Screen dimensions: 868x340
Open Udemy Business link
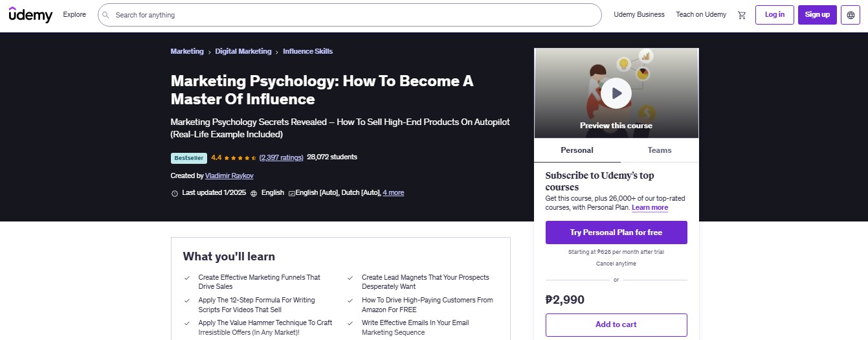[639, 14]
